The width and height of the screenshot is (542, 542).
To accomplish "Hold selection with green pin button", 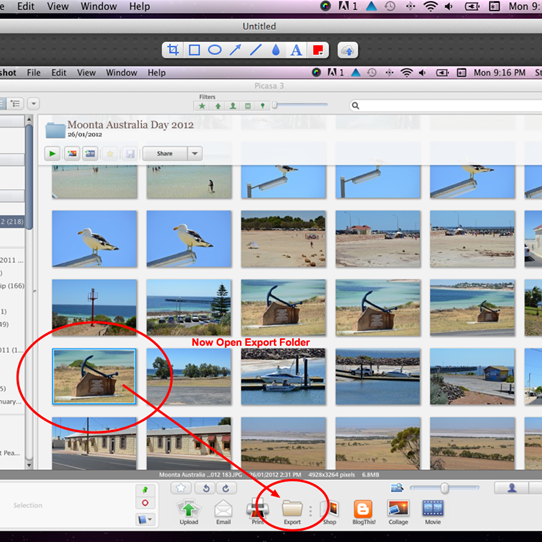I will tap(145, 490).
